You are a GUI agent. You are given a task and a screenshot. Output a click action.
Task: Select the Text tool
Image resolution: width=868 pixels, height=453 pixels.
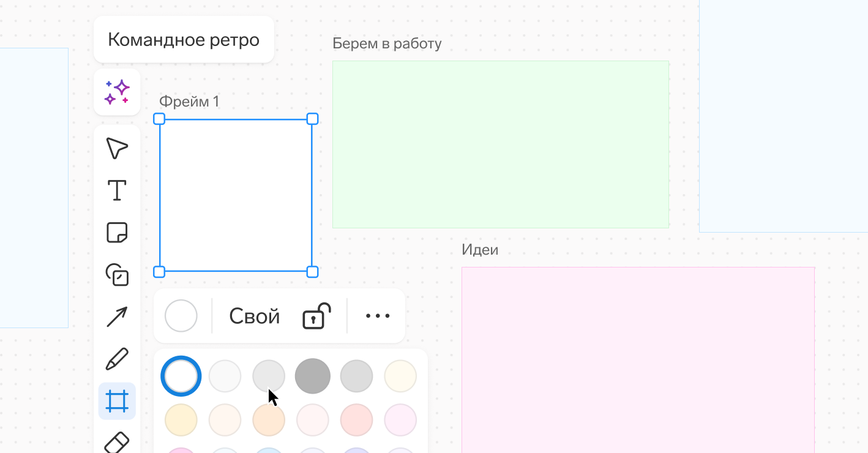(117, 190)
